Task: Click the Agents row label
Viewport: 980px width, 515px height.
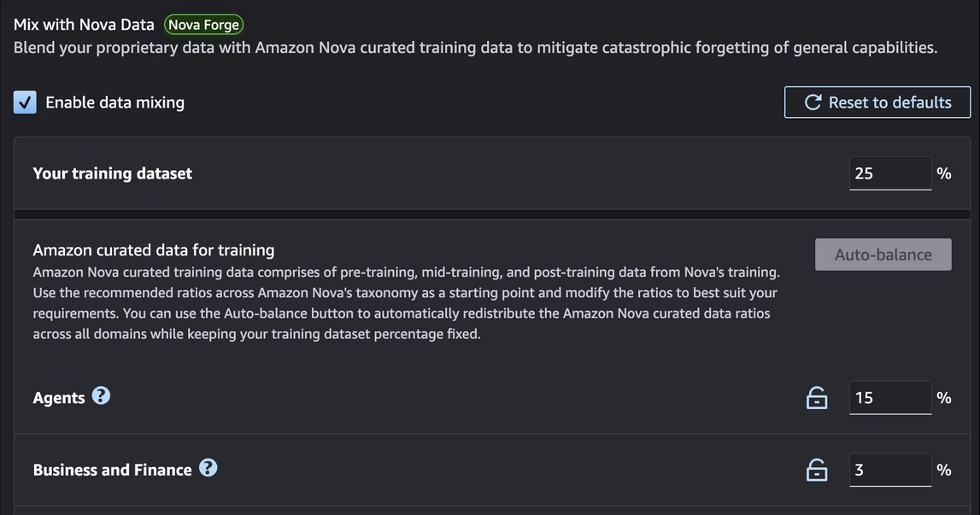Action: point(59,398)
